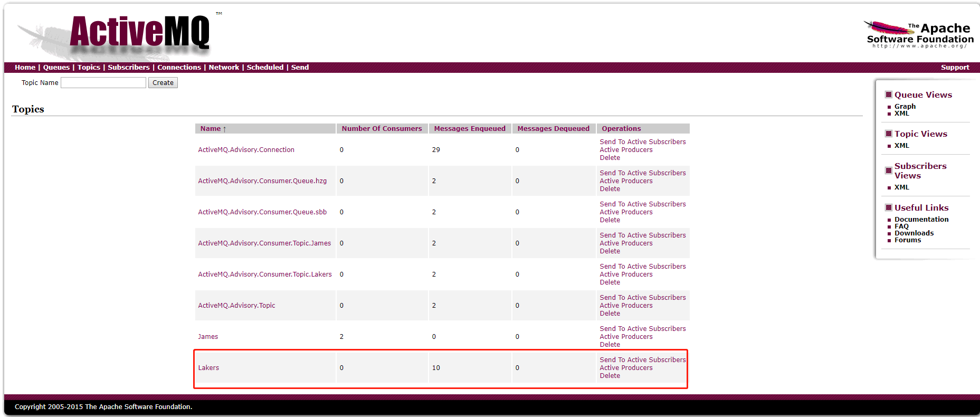Image resolution: width=980 pixels, height=417 pixels.
Task: Send To Active Subscribers for Lakers topic
Action: click(643, 360)
